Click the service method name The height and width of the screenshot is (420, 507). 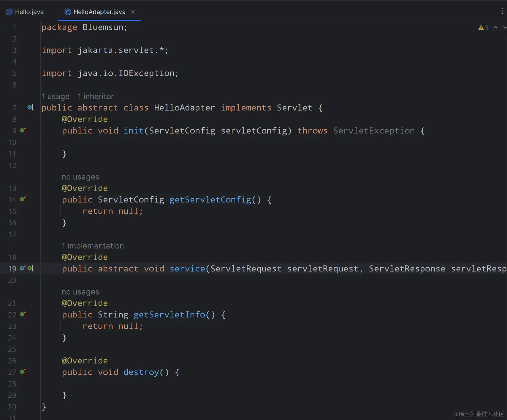(187, 269)
